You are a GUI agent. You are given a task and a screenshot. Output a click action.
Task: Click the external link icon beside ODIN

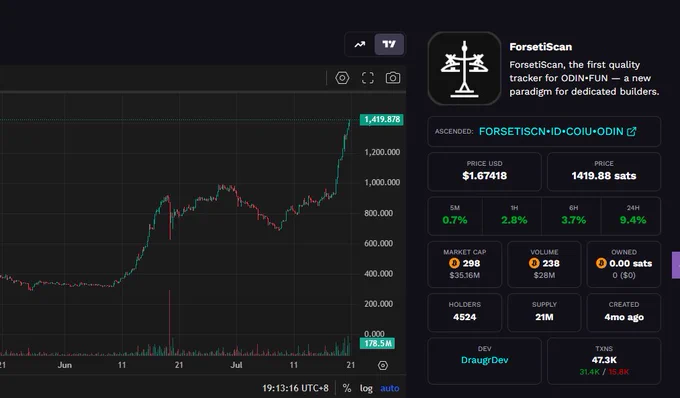point(631,131)
